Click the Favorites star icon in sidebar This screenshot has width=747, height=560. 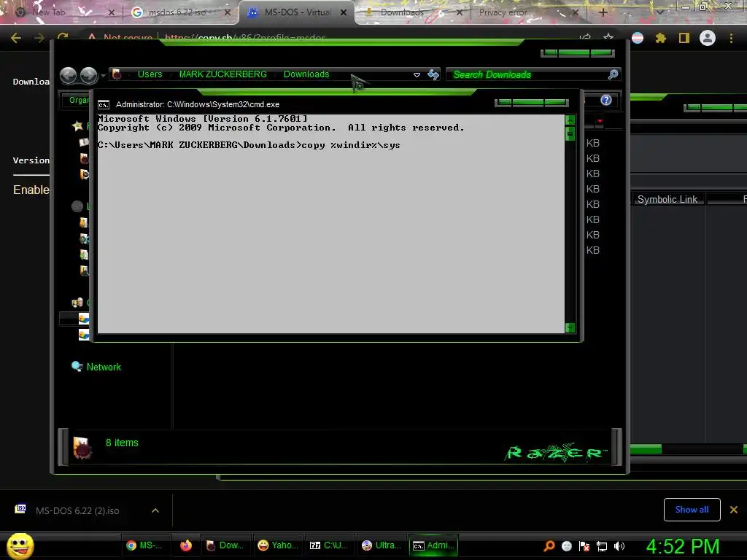(x=77, y=125)
